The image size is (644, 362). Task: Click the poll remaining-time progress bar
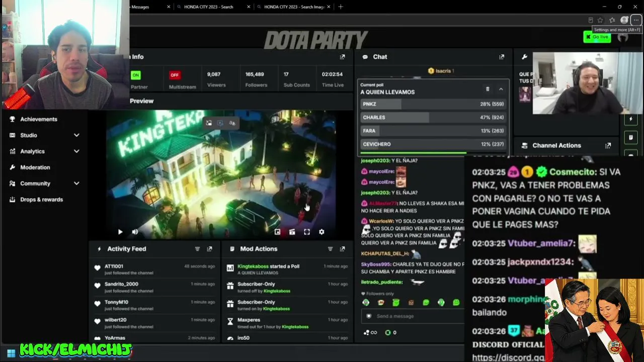(x=434, y=152)
